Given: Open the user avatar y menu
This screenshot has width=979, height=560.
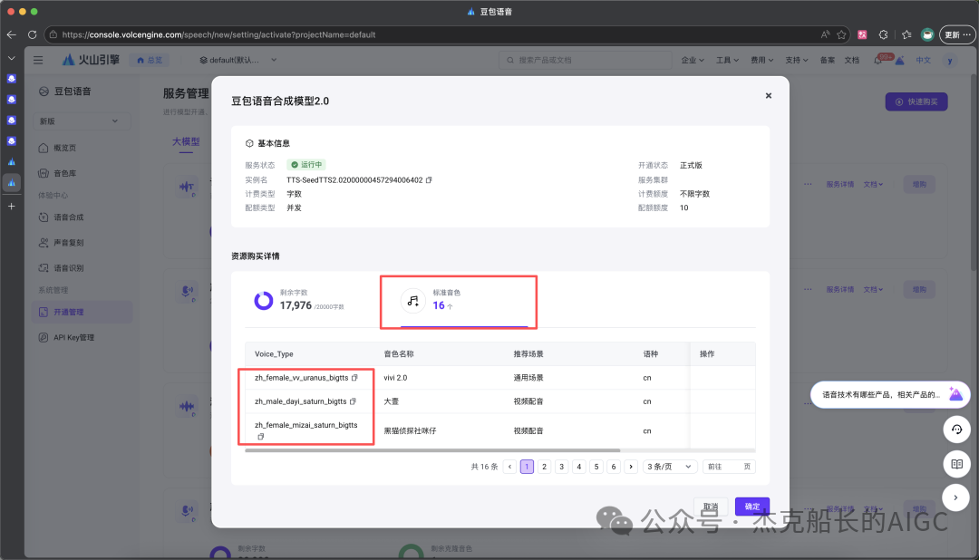Looking at the screenshot, I should pos(950,61).
